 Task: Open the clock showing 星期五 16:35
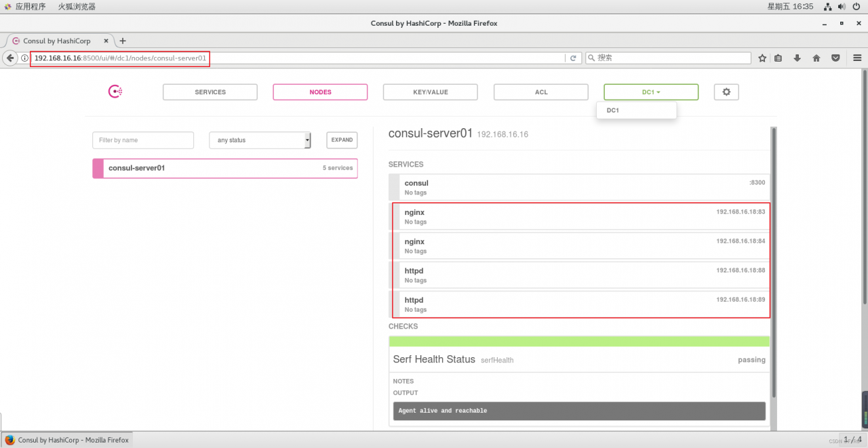tap(790, 6)
